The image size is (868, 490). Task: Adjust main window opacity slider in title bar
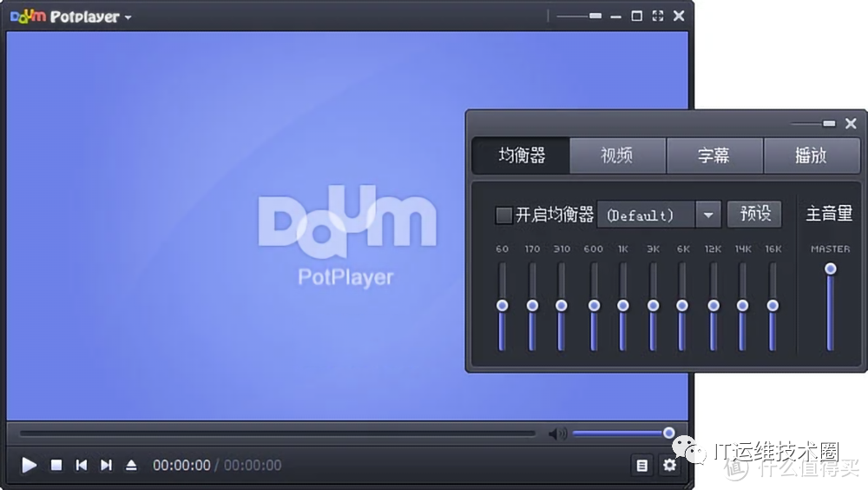pos(579,17)
